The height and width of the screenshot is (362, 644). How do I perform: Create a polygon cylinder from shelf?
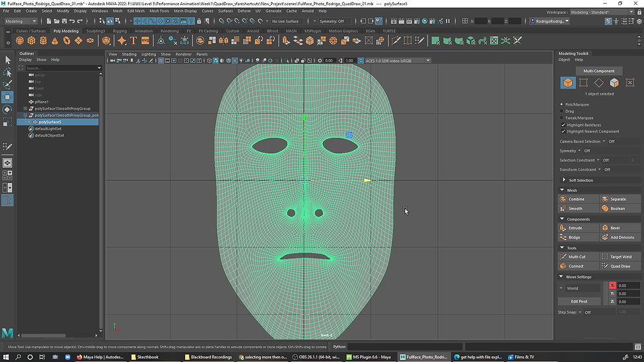(x=43, y=40)
